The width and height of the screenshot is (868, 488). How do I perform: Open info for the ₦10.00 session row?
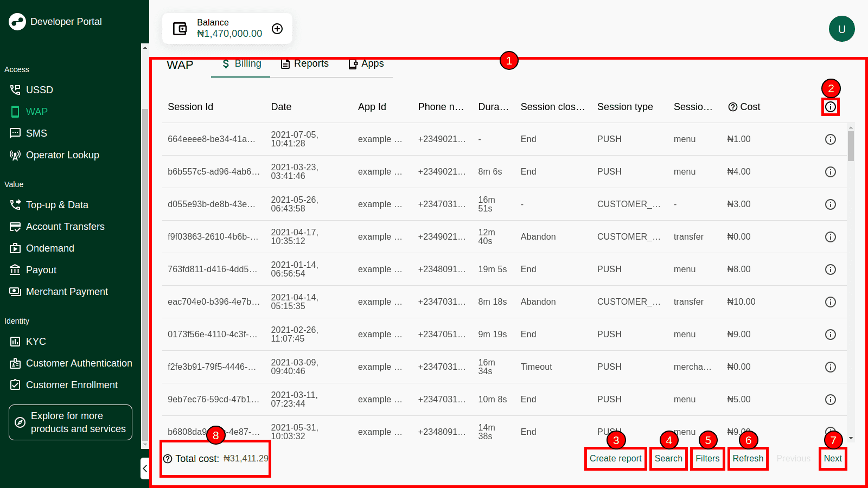click(830, 302)
